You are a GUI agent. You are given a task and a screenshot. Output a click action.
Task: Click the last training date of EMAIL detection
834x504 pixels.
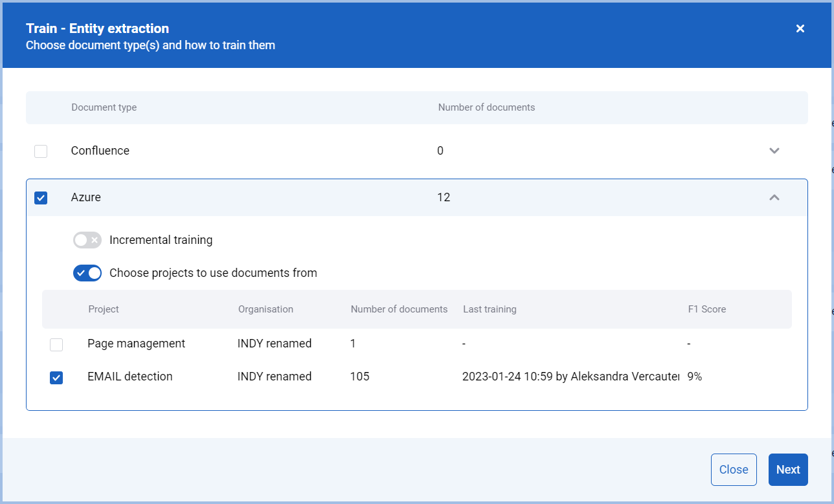(x=570, y=377)
